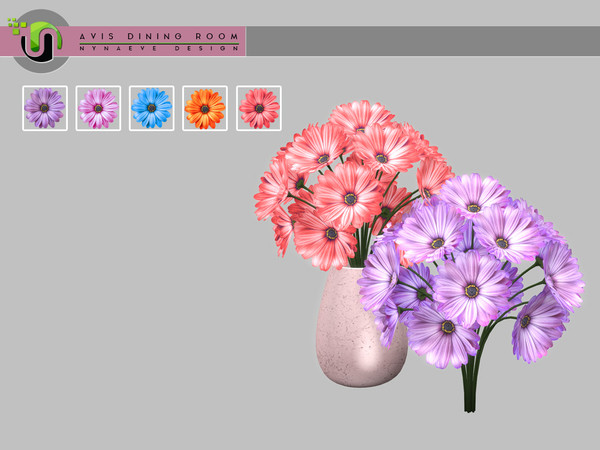Select the purple flower color swatch
600x450 pixels.
45,108
